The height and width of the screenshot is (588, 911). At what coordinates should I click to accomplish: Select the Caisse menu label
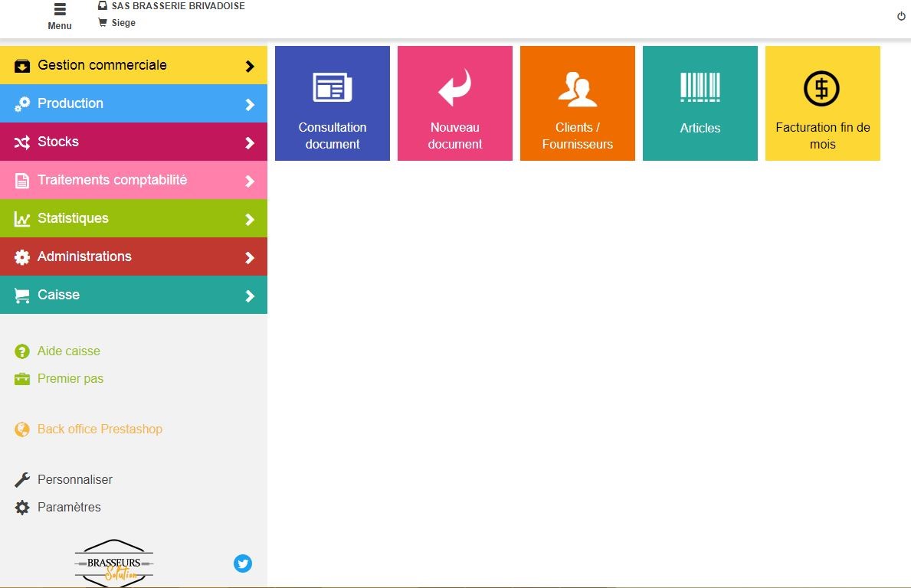(x=59, y=295)
